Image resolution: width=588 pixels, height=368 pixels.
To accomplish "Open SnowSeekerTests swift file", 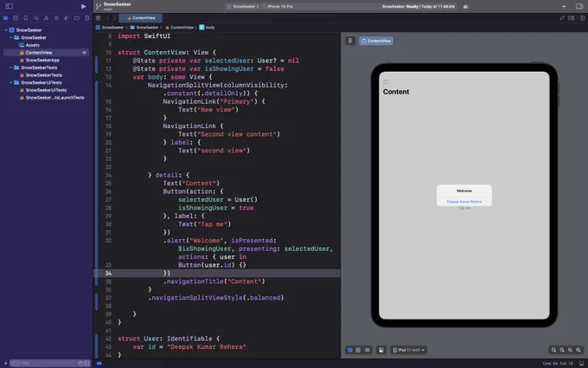I will click(41, 75).
